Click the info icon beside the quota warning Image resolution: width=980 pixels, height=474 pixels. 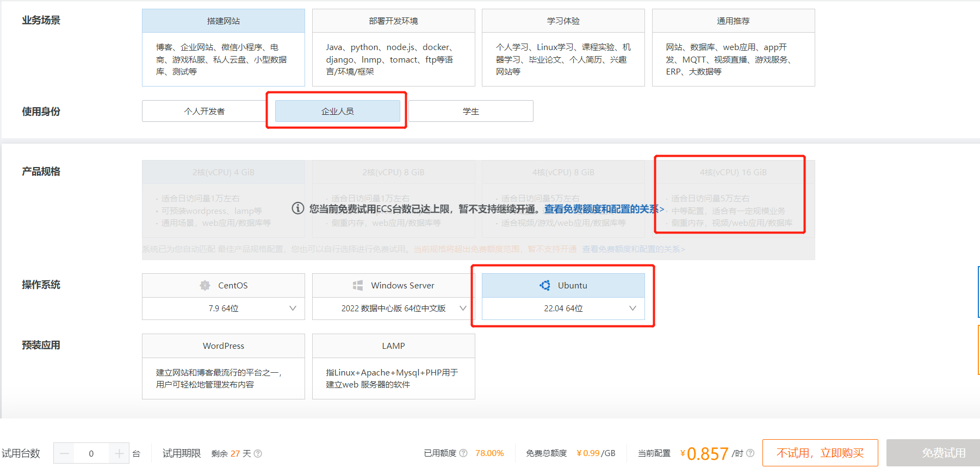point(298,208)
